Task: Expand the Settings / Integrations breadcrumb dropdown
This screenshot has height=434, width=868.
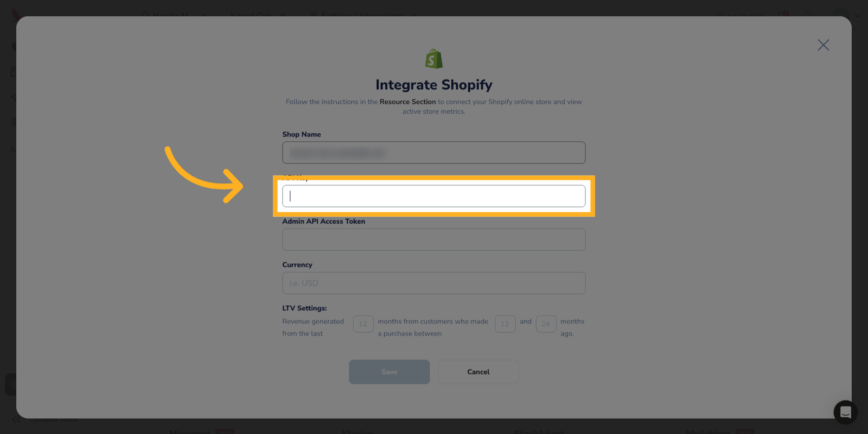Action: [414, 15]
